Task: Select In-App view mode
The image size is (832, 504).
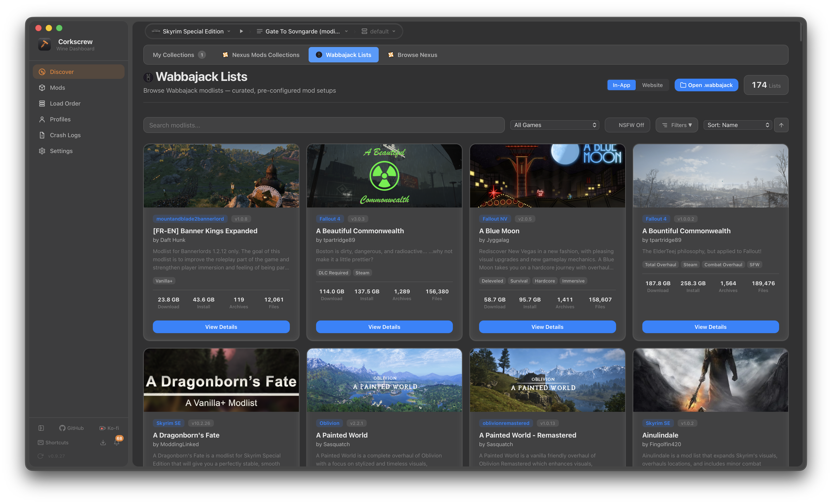Action: point(621,85)
